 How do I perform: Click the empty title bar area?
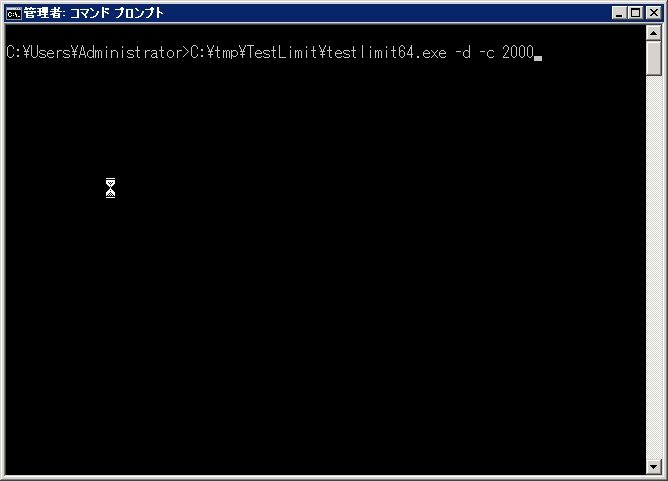[x=383, y=13]
